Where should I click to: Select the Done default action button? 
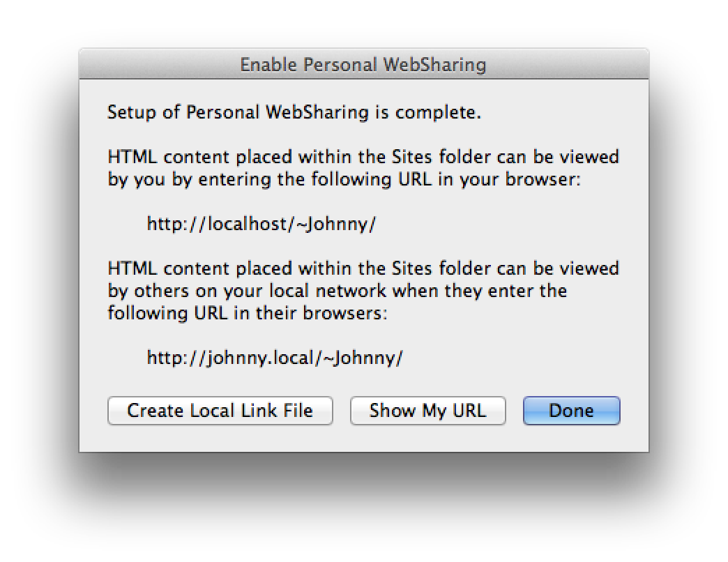570,411
